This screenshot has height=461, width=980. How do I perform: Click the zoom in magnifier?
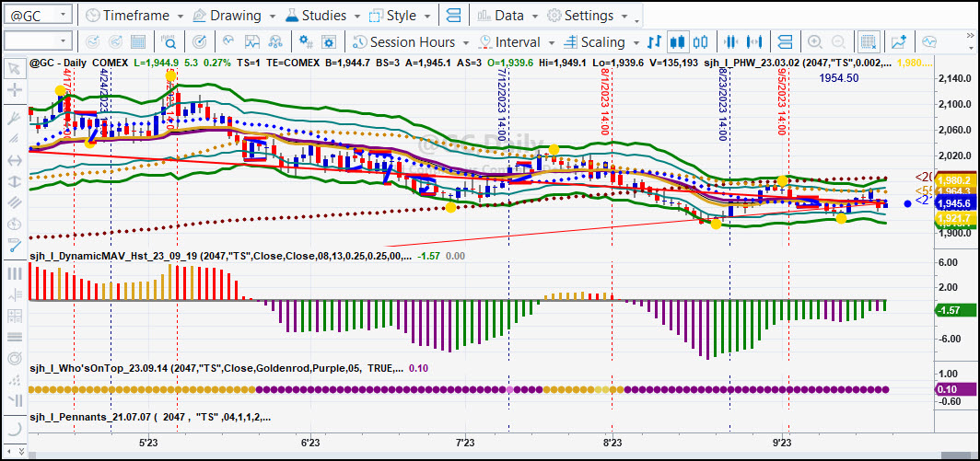click(814, 42)
